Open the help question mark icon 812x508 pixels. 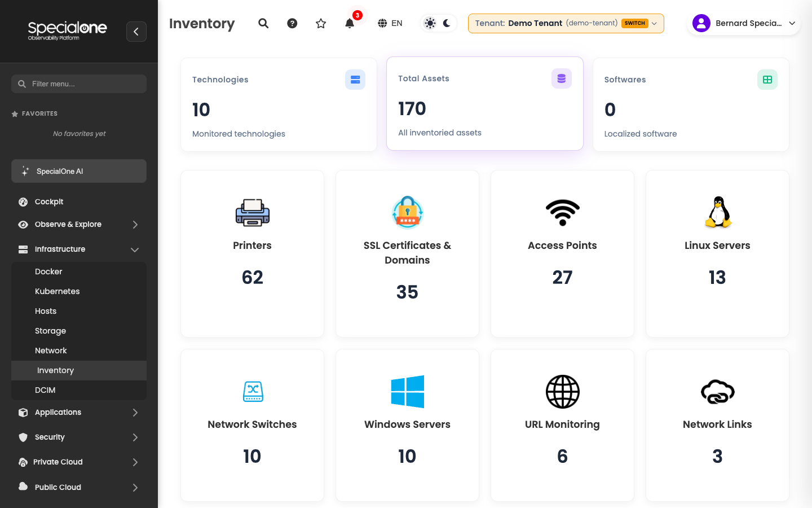292,23
